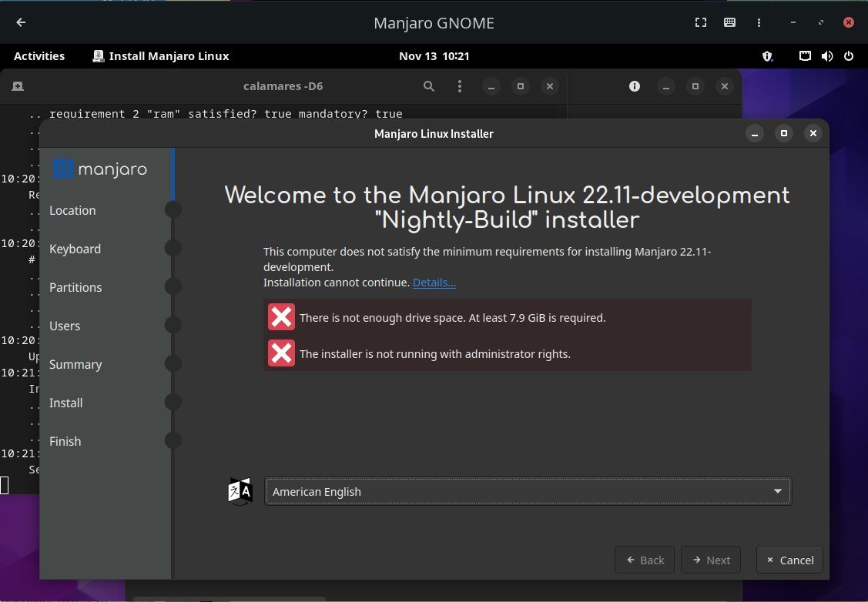The width and height of the screenshot is (868, 602).
Task: Click the info icon in rear window
Action: (635, 86)
